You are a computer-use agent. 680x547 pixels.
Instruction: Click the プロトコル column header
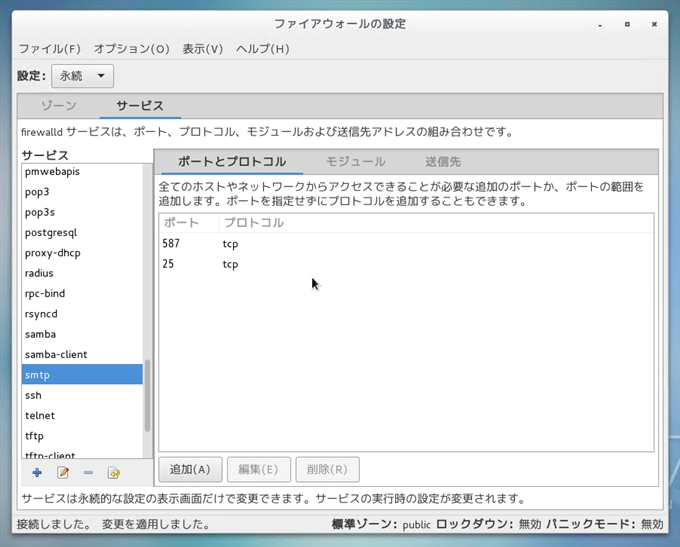tap(436, 223)
